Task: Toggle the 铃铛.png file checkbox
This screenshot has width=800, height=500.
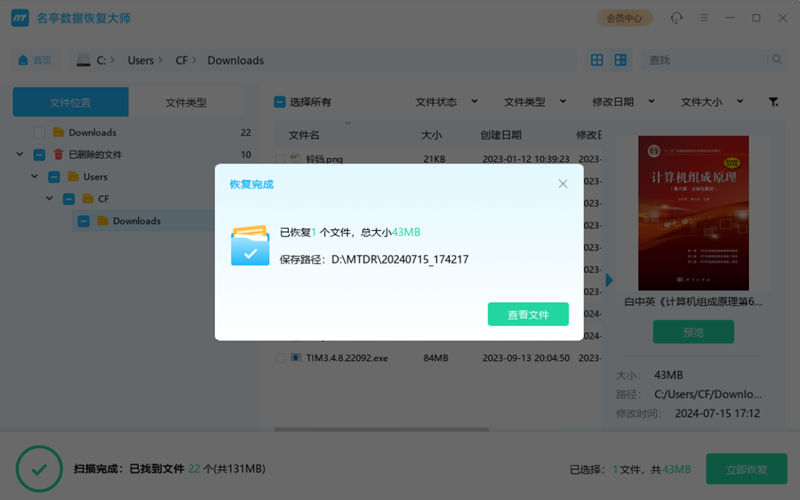Action: pos(281,159)
